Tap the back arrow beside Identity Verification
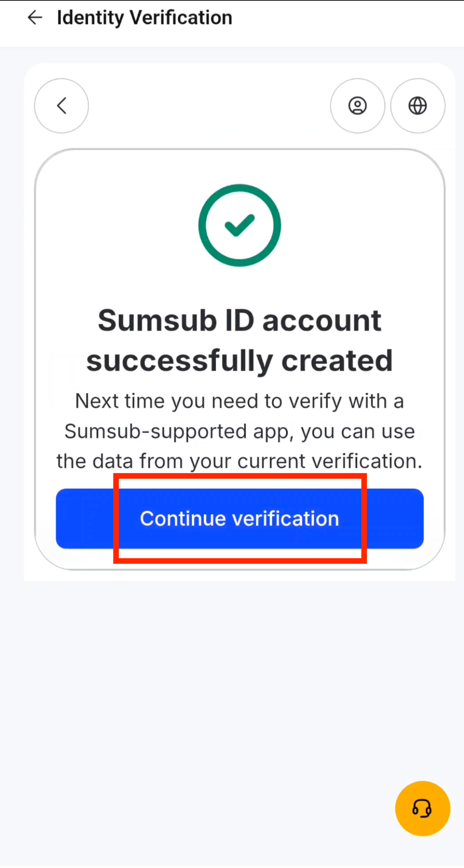 34,17
